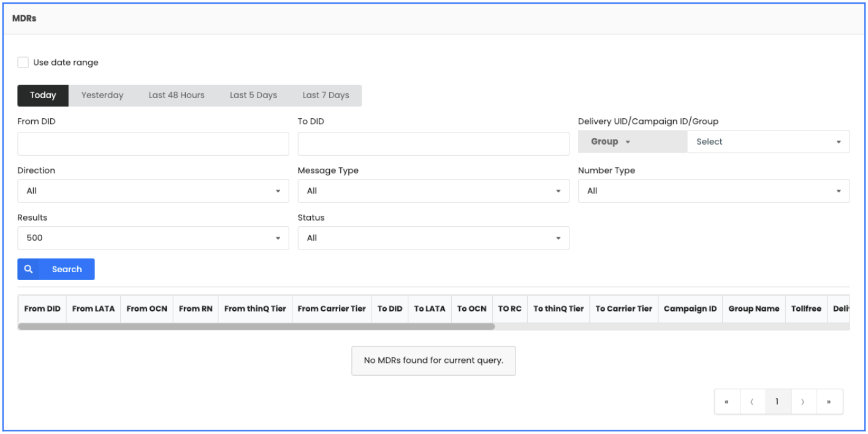Jump to the first page with the « icon
This screenshot has width=868, height=434.
click(728, 402)
